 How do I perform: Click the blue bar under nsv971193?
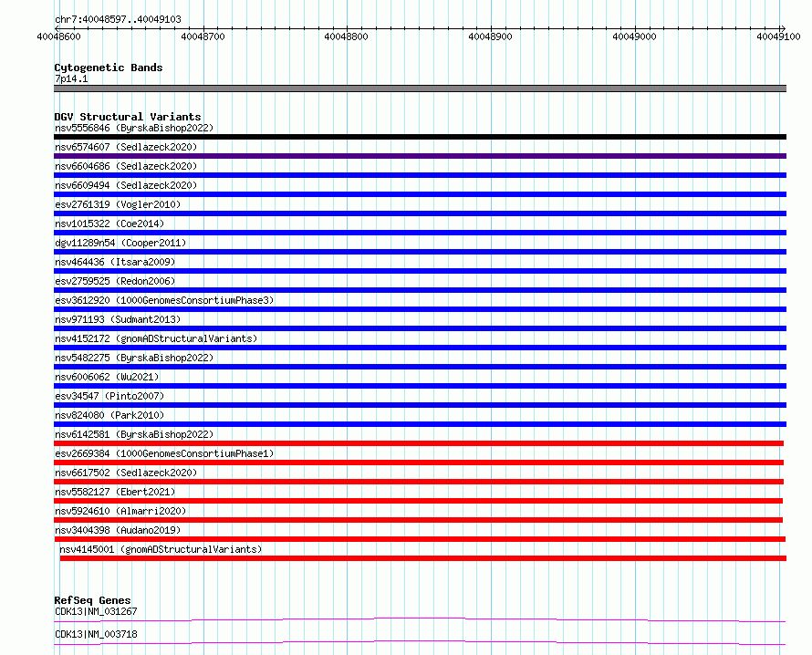(420, 328)
